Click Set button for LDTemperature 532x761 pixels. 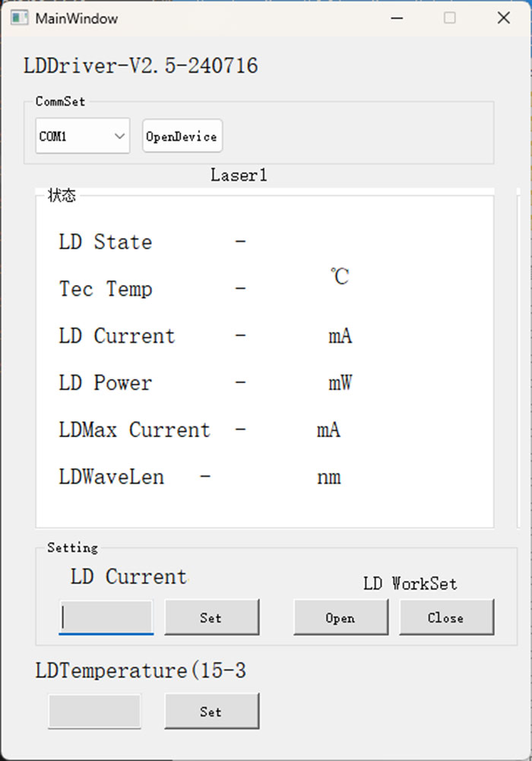pyautogui.click(x=211, y=711)
